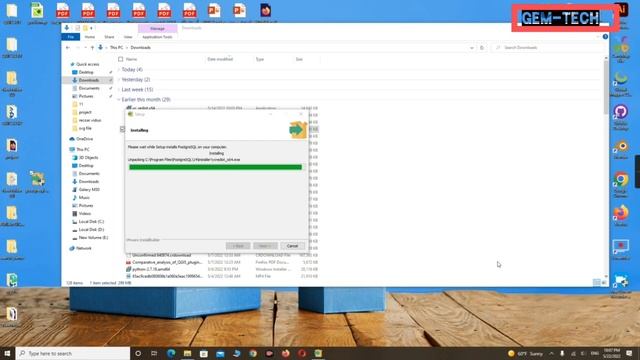Click the sunny weather widget on taskbar

pos(526,353)
